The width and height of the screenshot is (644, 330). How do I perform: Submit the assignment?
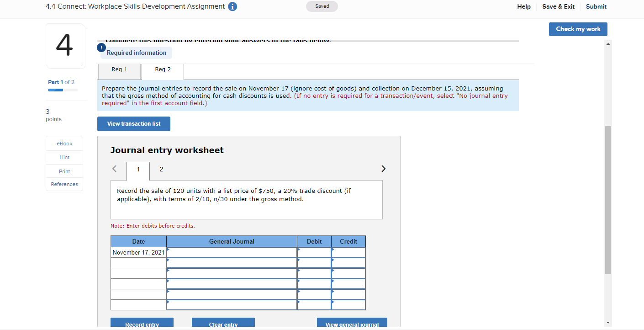coord(596,6)
